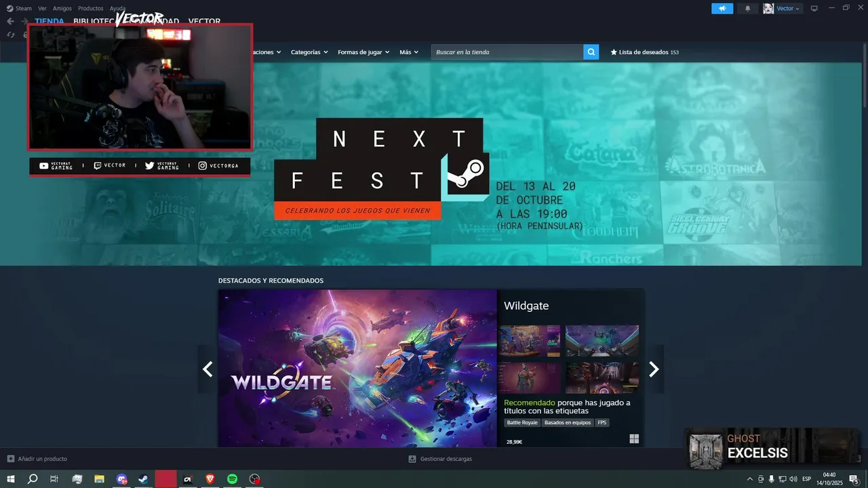
Task: Open the volume speaker tray icon
Action: point(793,479)
